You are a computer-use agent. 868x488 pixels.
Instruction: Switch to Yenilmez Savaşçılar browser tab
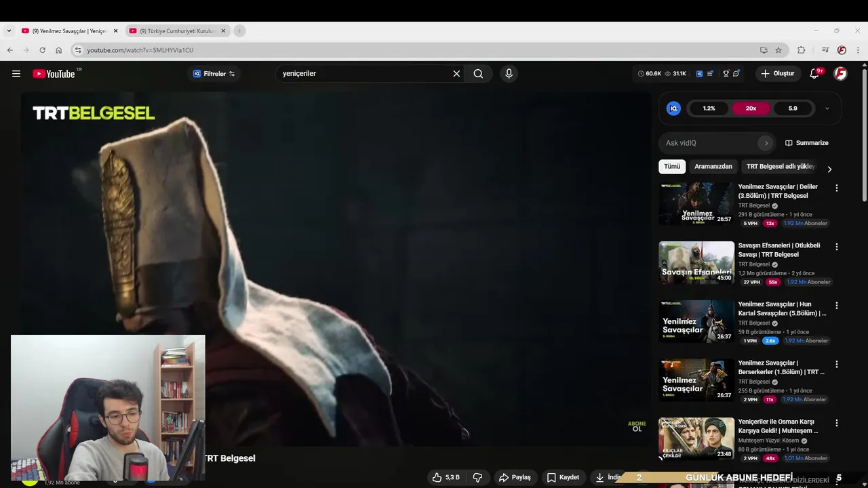tap(69, 30)
